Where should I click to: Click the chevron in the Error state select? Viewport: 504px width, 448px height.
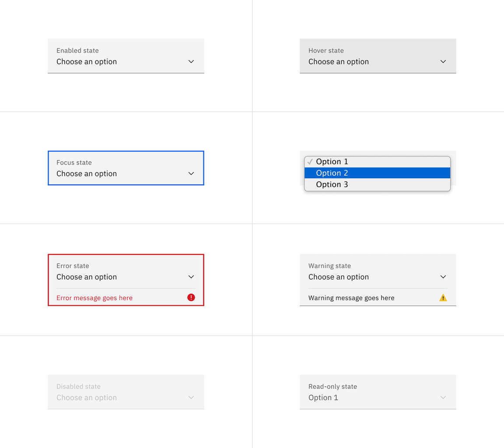tap(191, 277)
